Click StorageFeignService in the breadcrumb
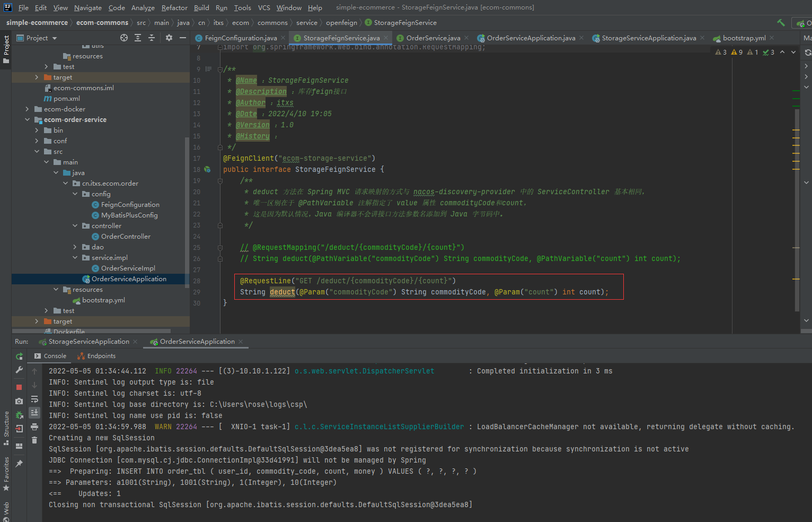 tap(405, 23)
